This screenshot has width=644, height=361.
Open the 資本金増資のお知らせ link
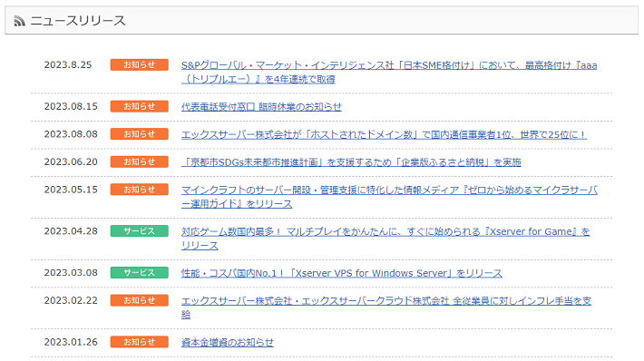(228, 342)
